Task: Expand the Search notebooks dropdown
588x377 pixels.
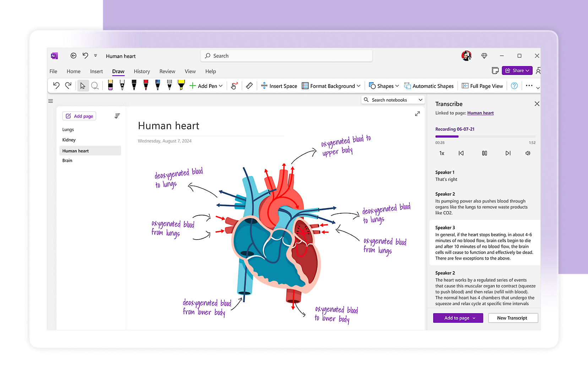Action: coord(421,100)
